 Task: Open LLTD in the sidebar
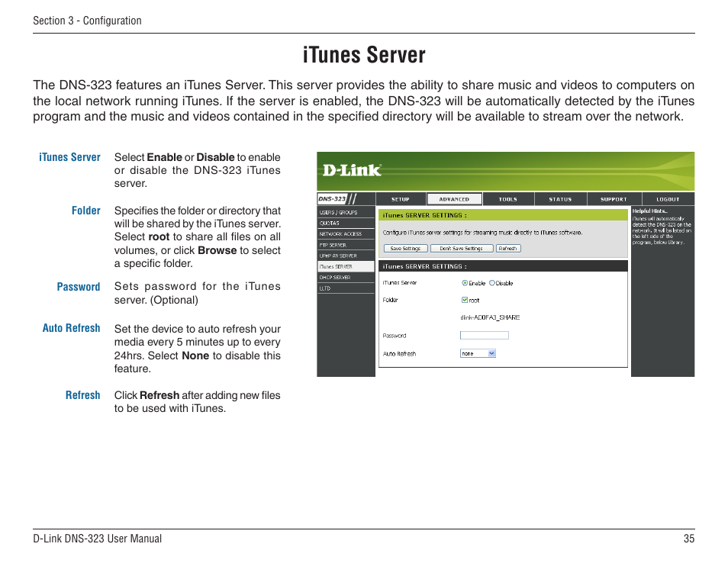click(x=346, y=288)
